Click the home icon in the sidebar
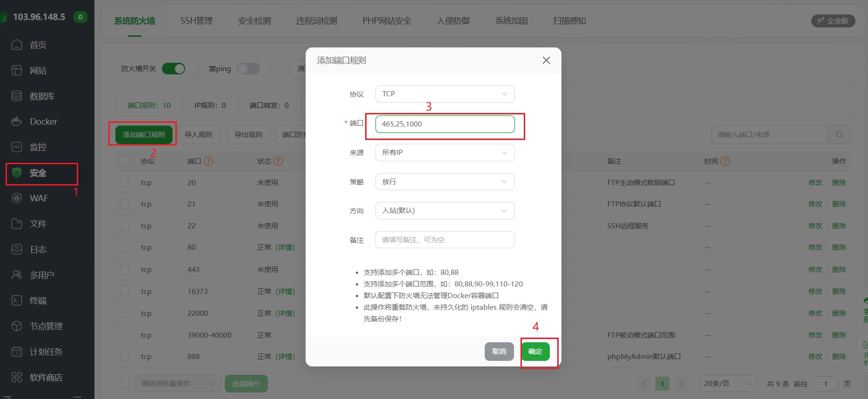The height and width of the screenshot is (399, 868). point(17,45)
